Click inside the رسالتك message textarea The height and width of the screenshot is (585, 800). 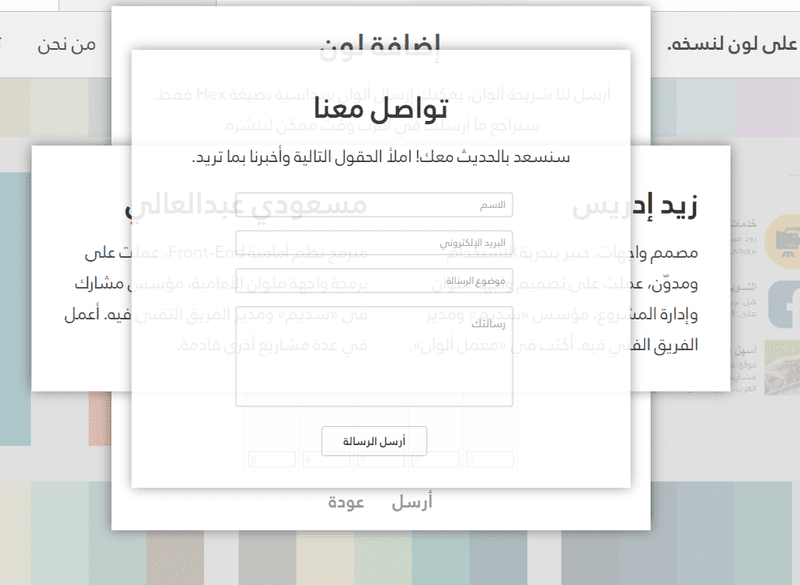point(374,356)
